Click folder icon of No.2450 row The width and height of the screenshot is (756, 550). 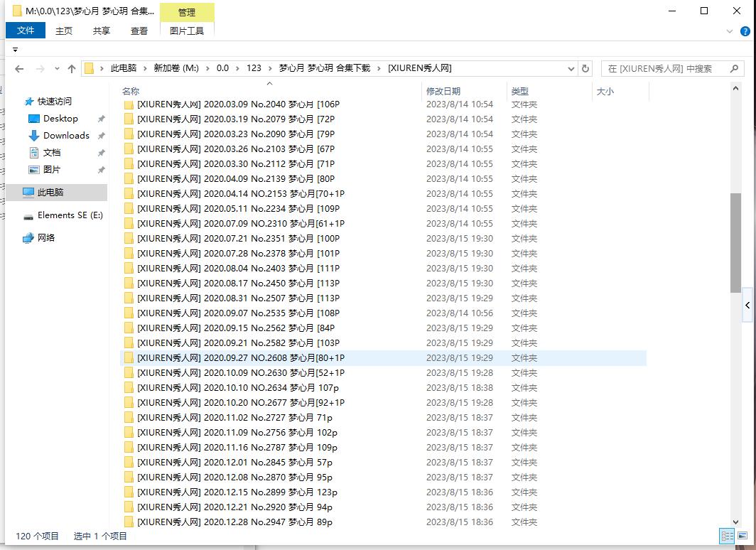point(129,284)
